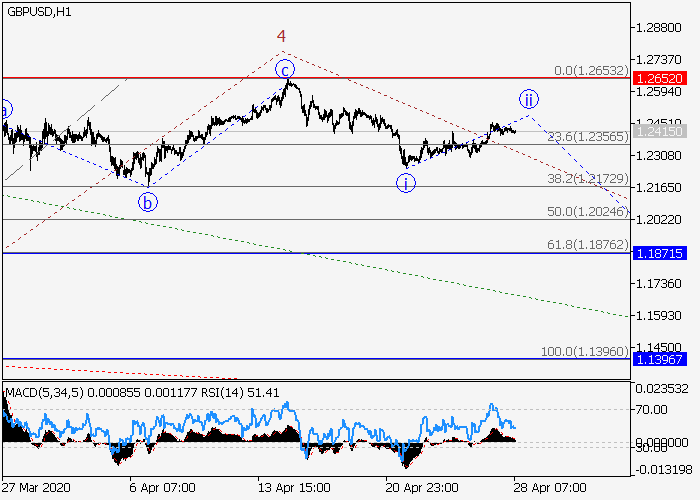Select Fibonacci label 61.8(1.18762)
The width and height of the screenshot is (700, 500).
click(x=588, y=245)
